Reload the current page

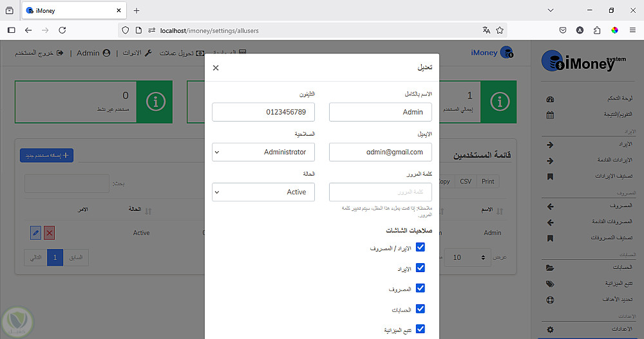tap(62, 30)
